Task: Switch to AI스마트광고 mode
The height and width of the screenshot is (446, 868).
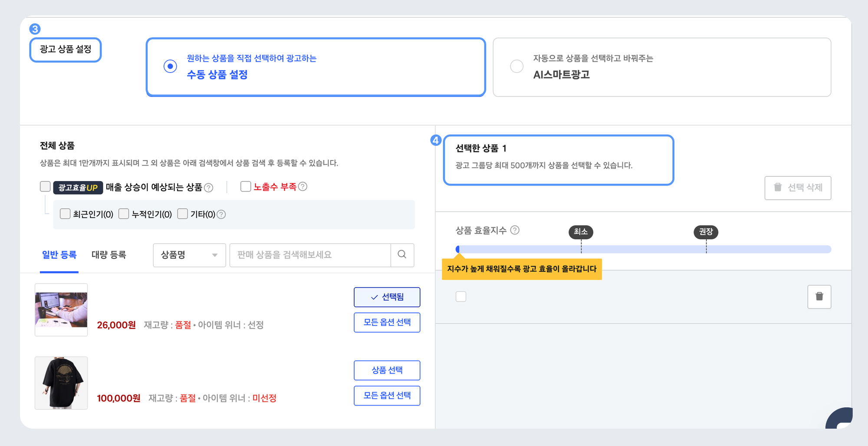Action: pyautogui.click(x=516, y=66)
